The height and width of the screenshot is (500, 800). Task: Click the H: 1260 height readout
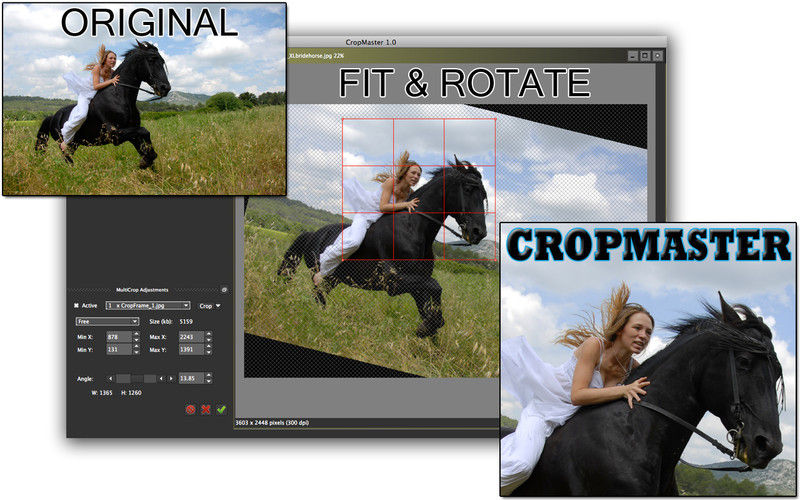(x=131, y=393)
